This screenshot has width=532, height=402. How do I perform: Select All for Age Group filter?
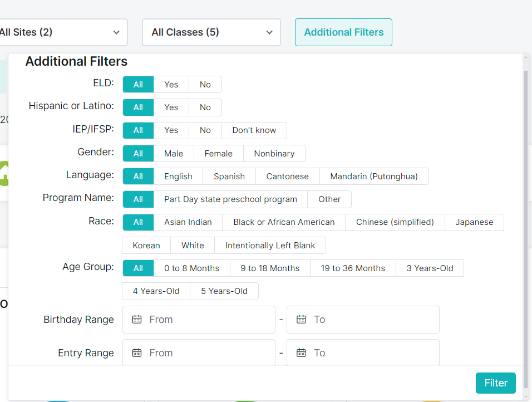pyautogui.click(x=138, y=268)
